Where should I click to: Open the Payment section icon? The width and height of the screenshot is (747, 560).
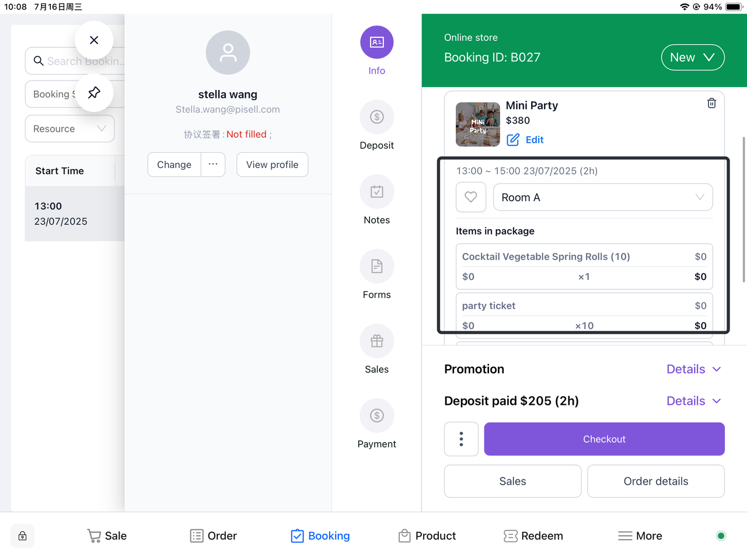(x=376, y=416)
